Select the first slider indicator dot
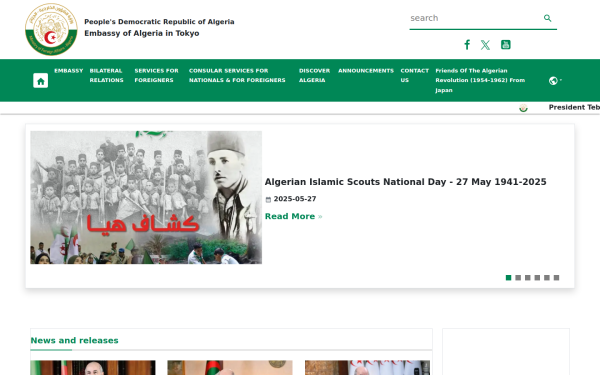Viewport: 600px width, 375px height. tap(508, 278)
